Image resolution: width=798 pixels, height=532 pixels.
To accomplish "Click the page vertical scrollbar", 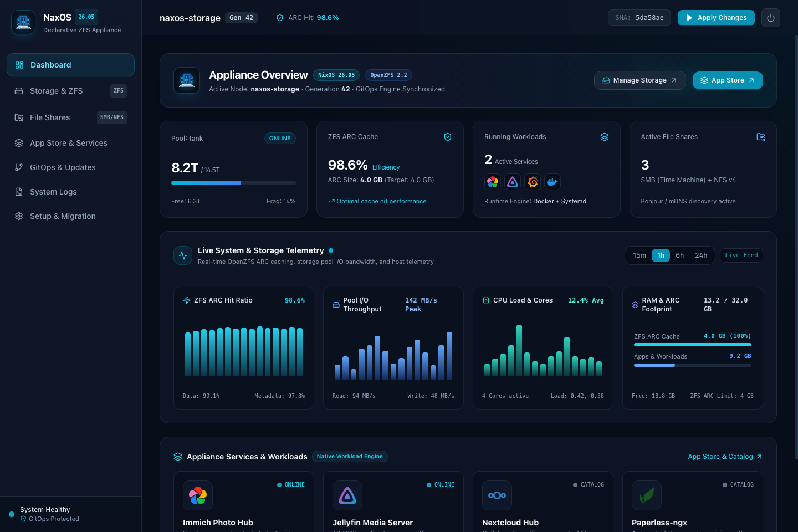I will (796, 248).
